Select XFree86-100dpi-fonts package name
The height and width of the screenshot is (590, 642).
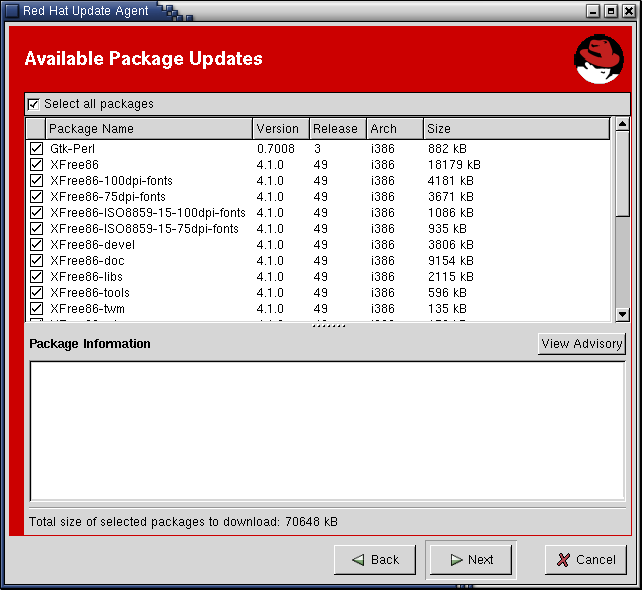(111, 181)
